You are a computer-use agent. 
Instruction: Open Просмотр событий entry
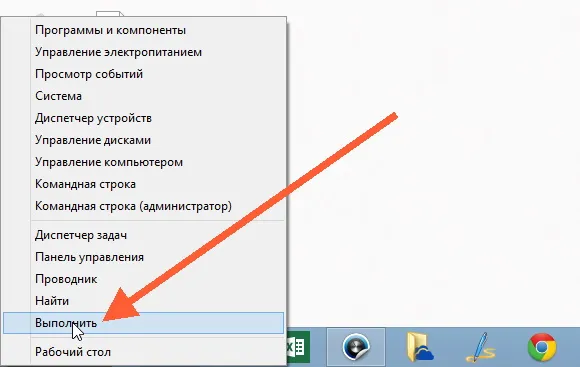point(144,74)
